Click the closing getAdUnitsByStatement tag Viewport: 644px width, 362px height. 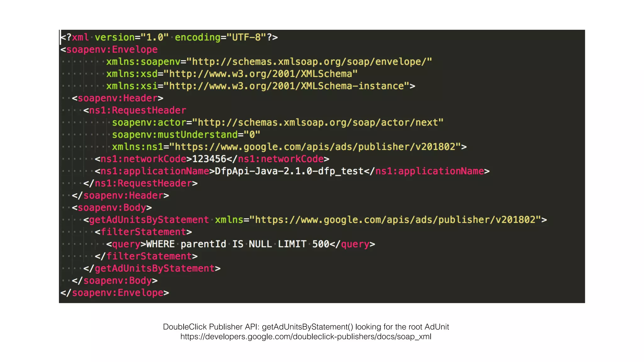(152, 268)
